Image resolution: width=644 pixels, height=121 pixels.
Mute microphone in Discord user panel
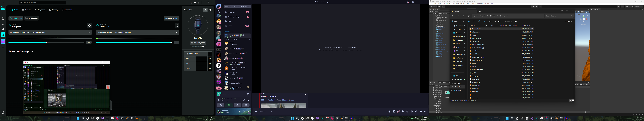[x=240, y=111]
